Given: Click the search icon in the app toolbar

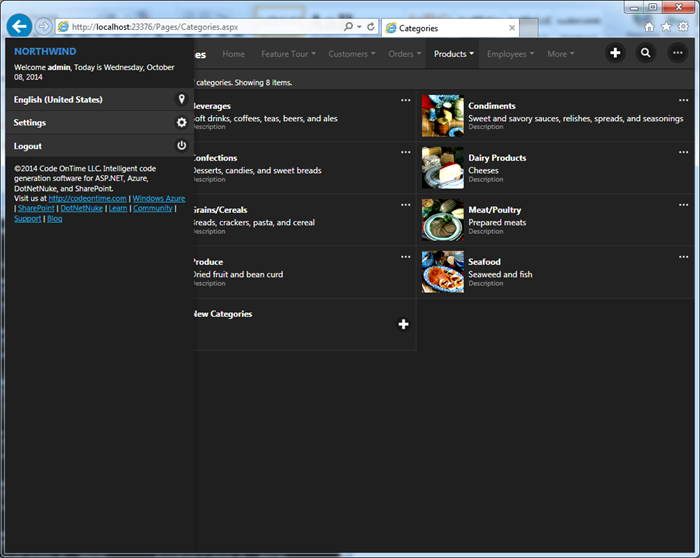Looking at the screenshot, I should (x=646, y=53).
